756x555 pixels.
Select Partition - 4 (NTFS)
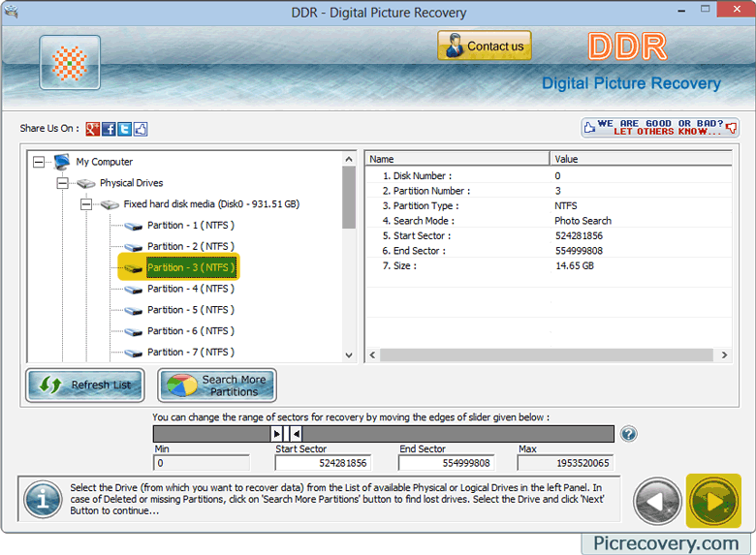[191, 289]
